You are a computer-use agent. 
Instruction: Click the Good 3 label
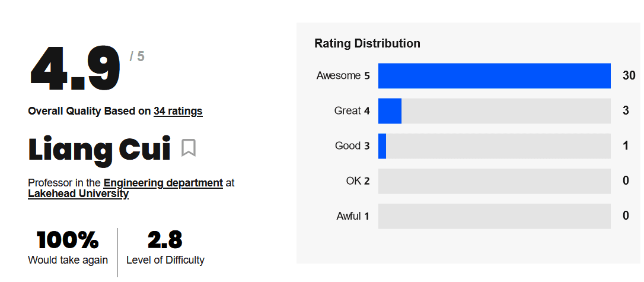(352, 146)
